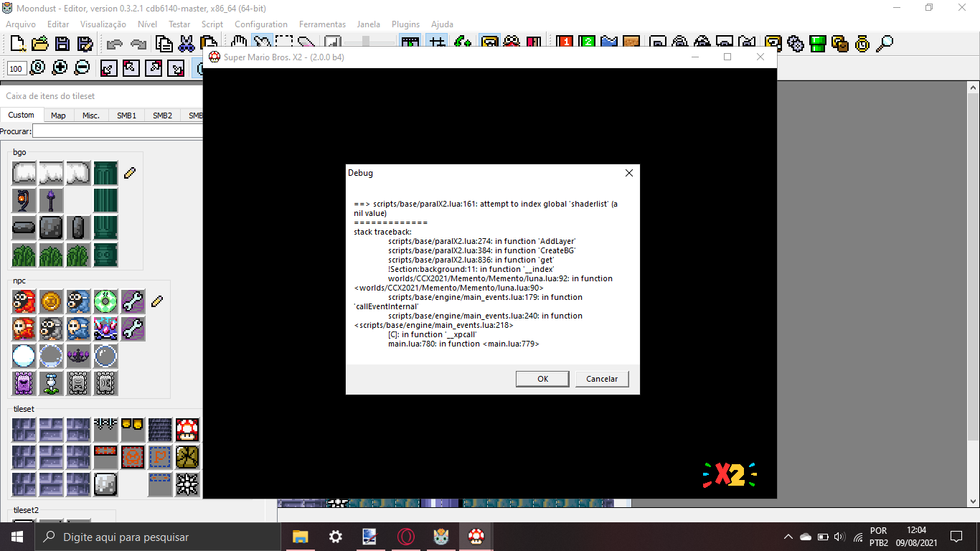Screen dimensions: 980x551
Task: Select the green ring NPC thumbnail
Action: (106, 301)
